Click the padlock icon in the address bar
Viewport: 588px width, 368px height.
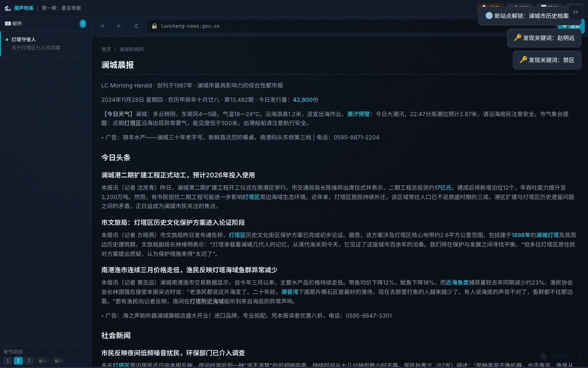point(154,26)
